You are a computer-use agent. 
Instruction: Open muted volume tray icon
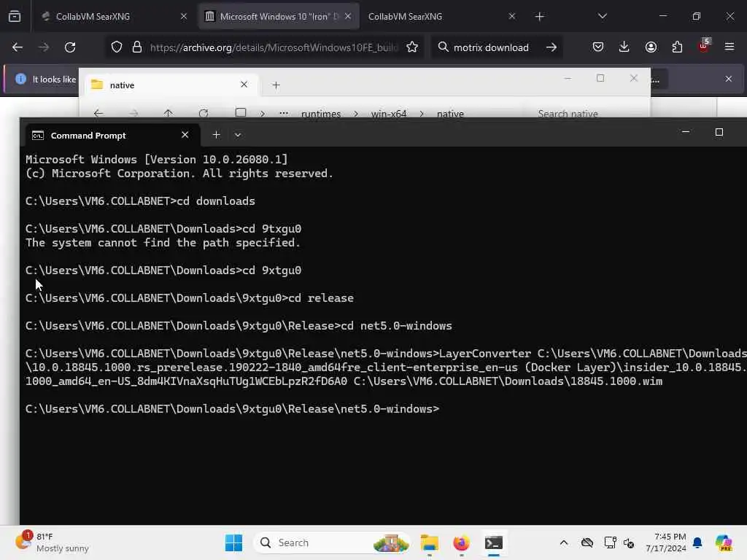click(x=629, y=542)
